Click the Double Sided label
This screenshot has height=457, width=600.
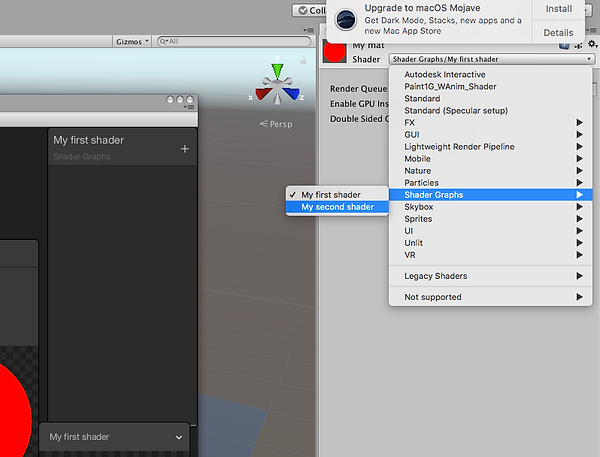[359, 119]
